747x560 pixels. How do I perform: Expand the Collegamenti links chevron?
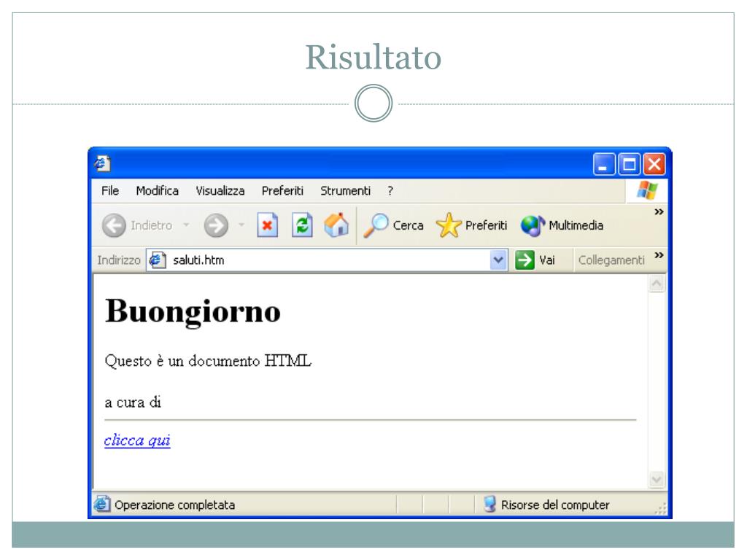tap(659, 255)
